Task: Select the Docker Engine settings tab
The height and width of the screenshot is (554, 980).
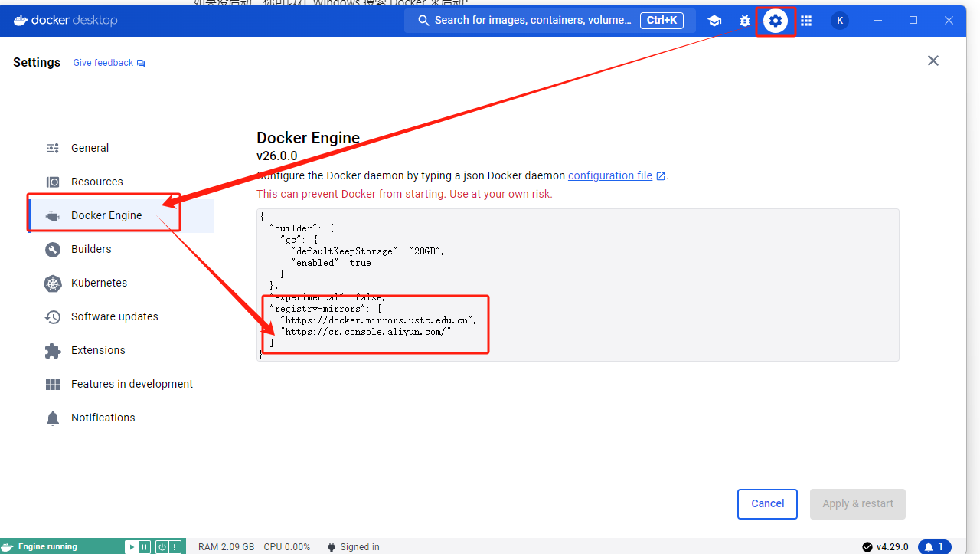Action: coord(120,215)
